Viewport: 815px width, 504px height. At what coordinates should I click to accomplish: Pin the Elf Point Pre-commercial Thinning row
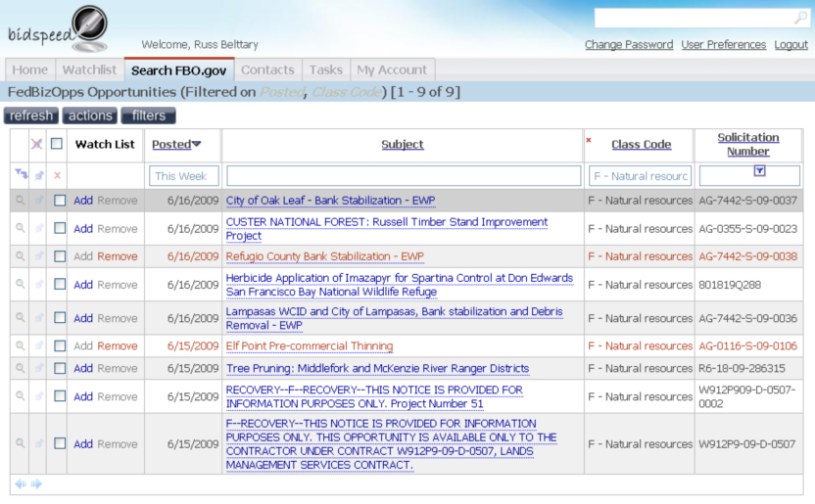(x=39, y=345)
